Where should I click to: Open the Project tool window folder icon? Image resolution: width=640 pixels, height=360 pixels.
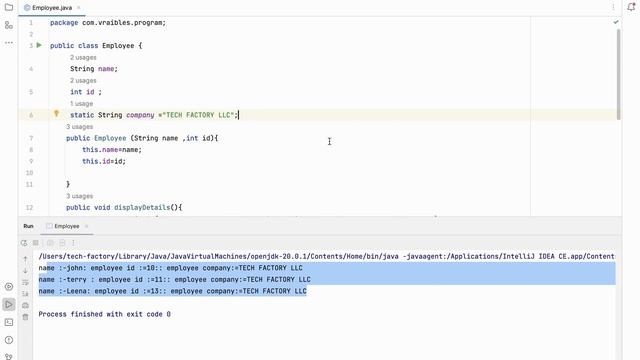point(9,7)
